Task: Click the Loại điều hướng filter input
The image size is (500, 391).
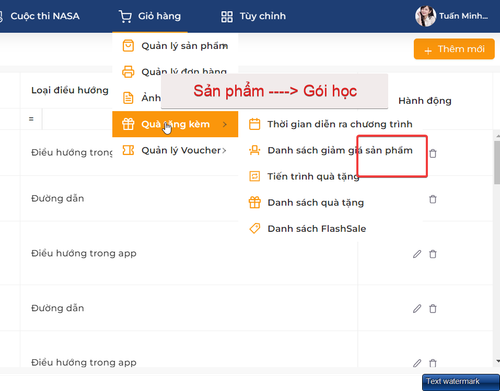Action: [77, 119]
